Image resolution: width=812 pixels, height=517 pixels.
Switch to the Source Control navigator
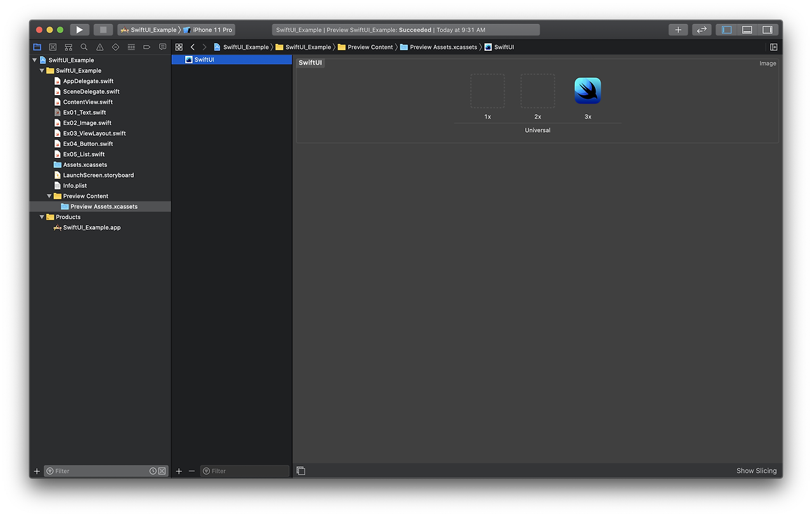coord(53,47)
